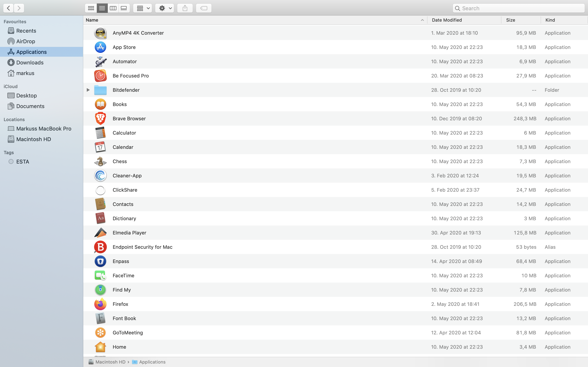The width and height of the screenshot is (588, 367).
Task: Click inside the Search field
Action: click(519, 8)
